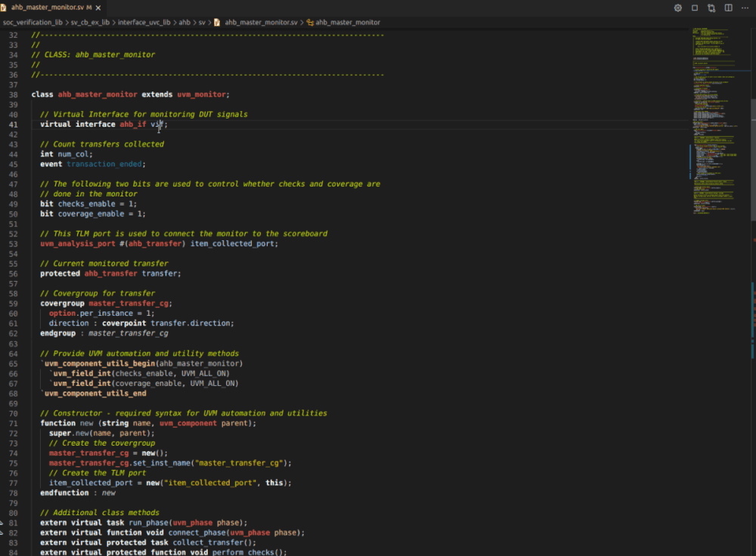
Task: Open the ahb breadcrumb dropdown
Action: click(184, 22)
